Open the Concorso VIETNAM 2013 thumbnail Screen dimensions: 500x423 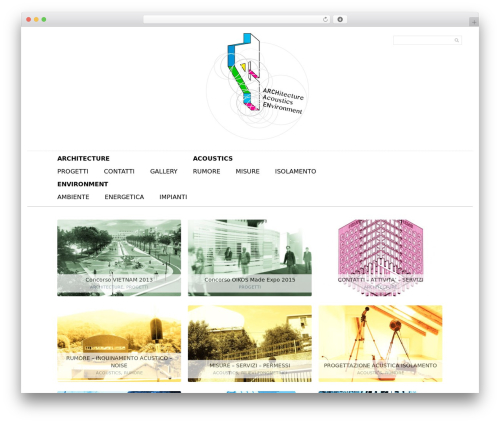pyautogui.click(x=119, y=258)
